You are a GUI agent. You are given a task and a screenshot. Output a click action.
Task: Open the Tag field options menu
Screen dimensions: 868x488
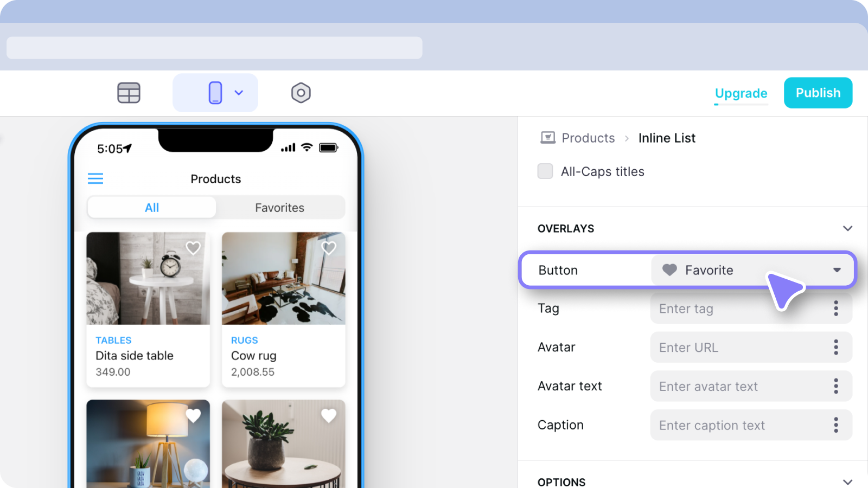pos(836,309)
